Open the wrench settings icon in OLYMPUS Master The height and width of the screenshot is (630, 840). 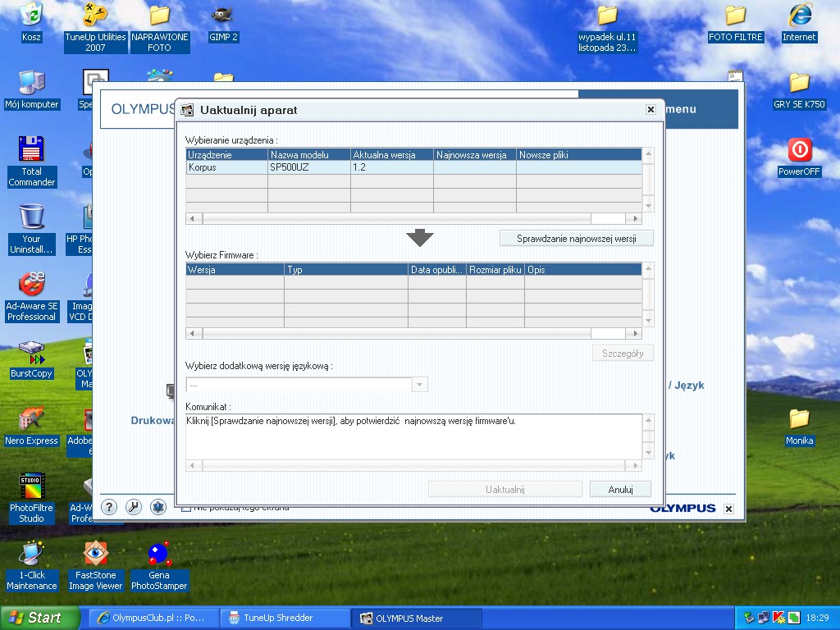tap(134, 507)
